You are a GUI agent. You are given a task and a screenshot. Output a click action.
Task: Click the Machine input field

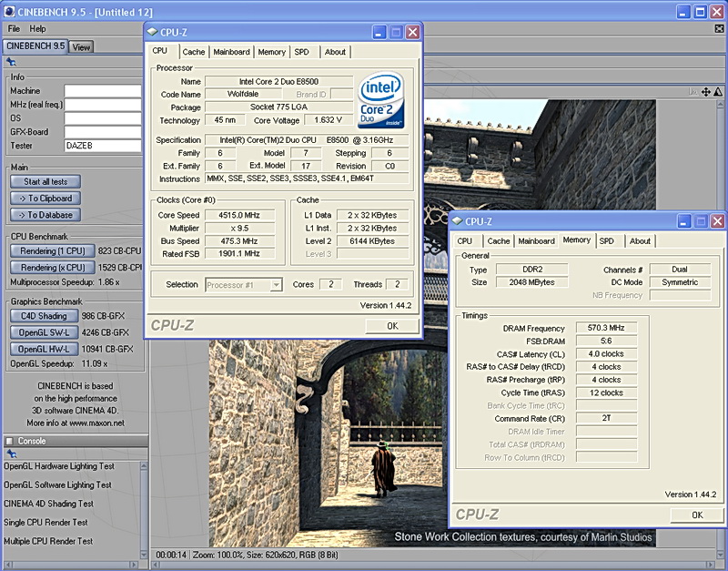coord(103,91)
